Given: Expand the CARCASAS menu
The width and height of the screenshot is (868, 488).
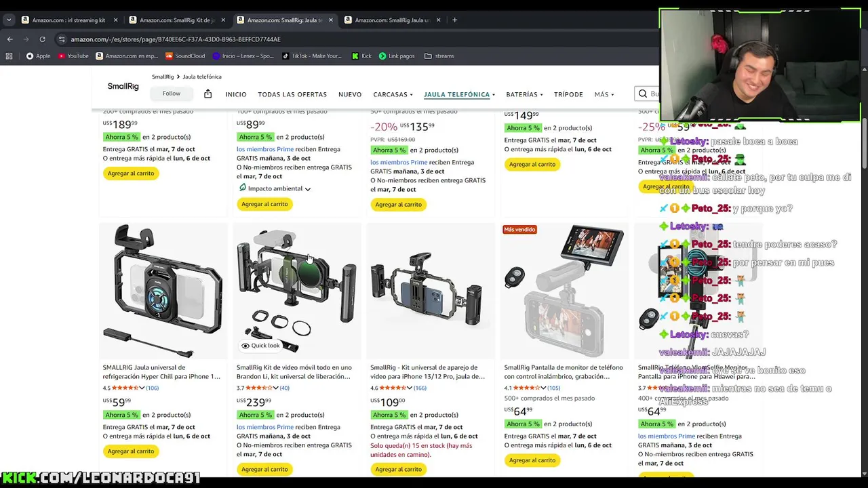Looking at the screenshot, I should (393, 94).
